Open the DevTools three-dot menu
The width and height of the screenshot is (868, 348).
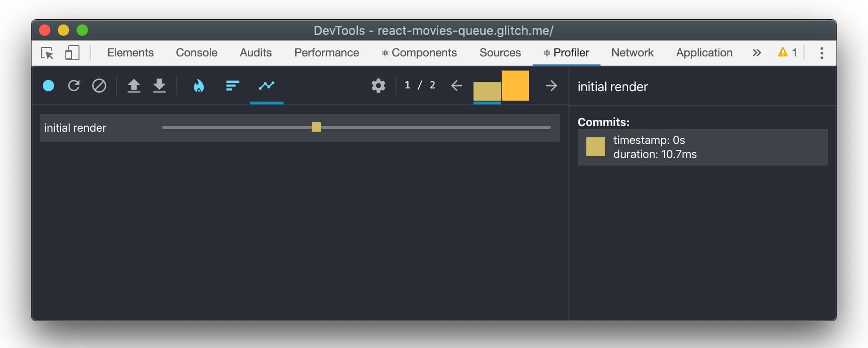click(x=821, y=53)
